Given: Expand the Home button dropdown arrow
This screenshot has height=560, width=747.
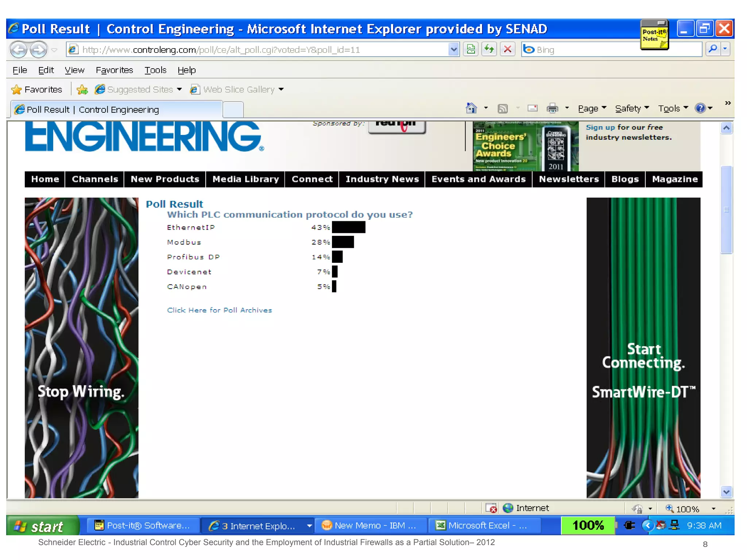Looking at the screenshot, I should coord(486,108).
